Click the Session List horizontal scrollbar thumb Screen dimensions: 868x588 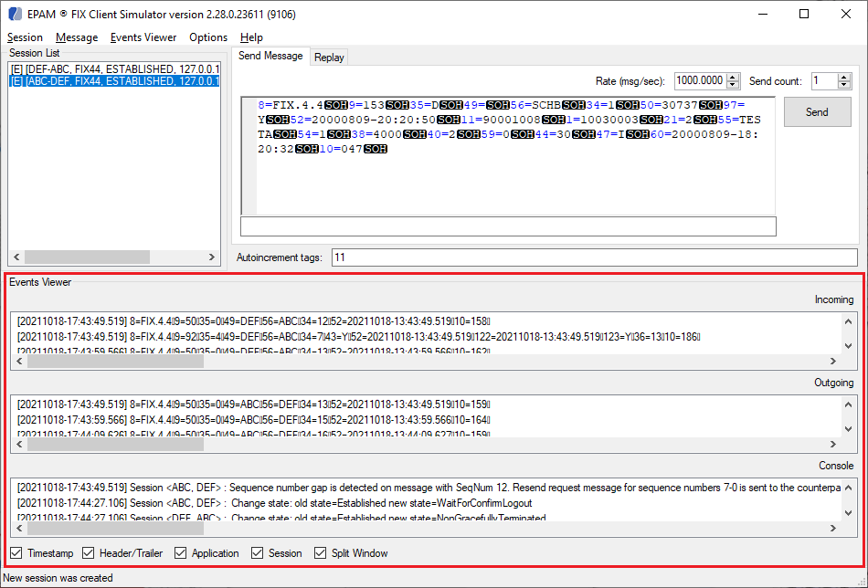click(87, 257)
